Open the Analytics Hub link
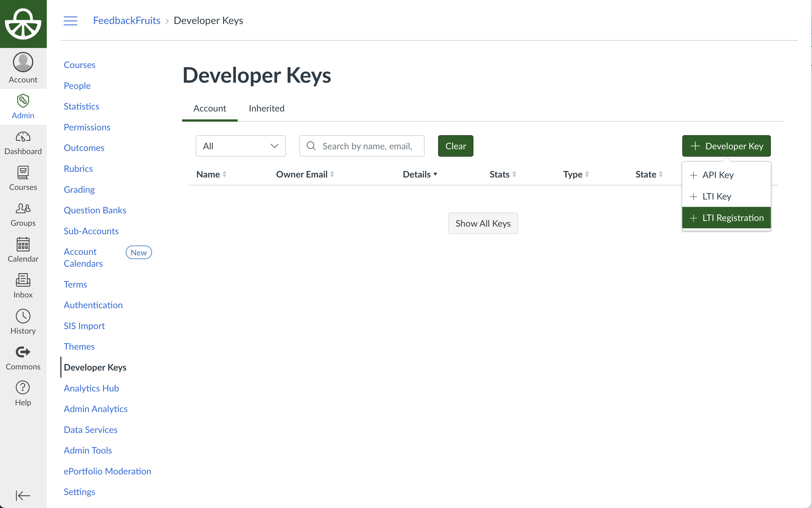Screen dimensions: 812x508 [x=91, y=388]
